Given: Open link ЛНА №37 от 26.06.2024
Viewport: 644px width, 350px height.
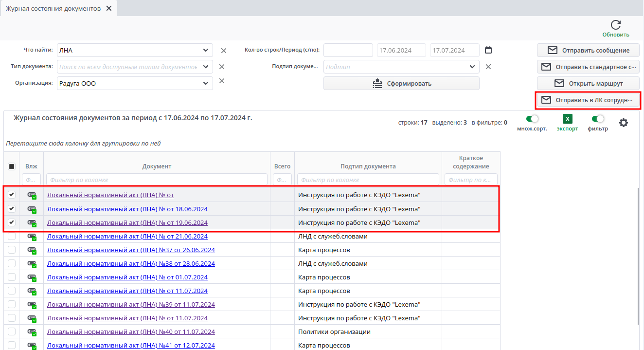Looking at the screenshot, I should [x=131, y=250].
